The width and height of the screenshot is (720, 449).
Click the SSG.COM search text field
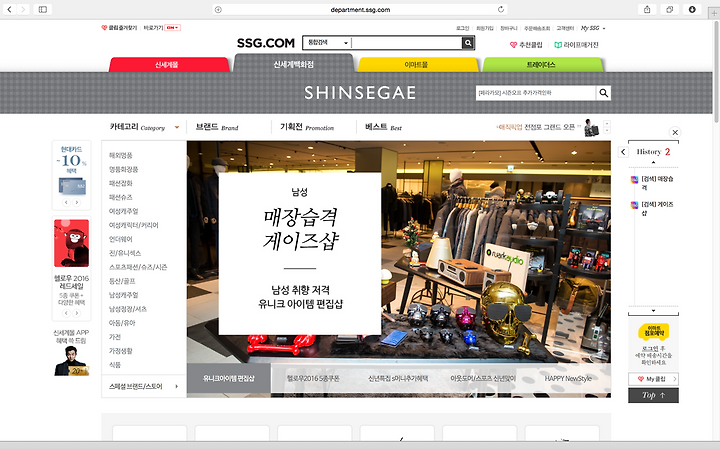[x=406, y=43]
